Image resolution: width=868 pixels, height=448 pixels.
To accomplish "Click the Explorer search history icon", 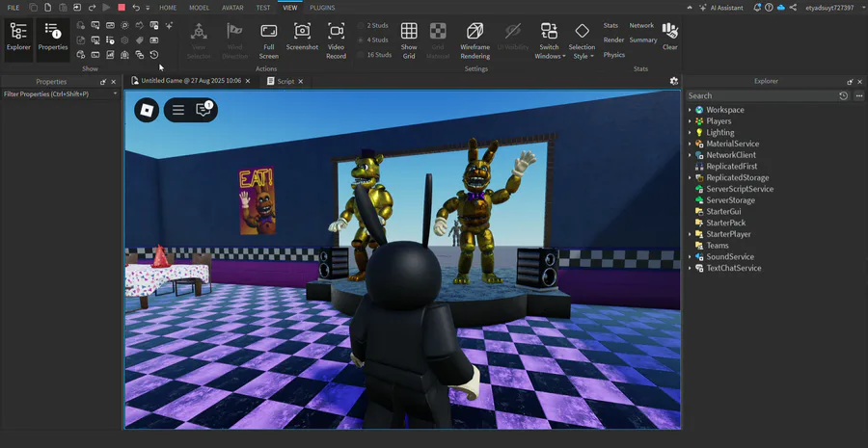I will tap(843, 95).
